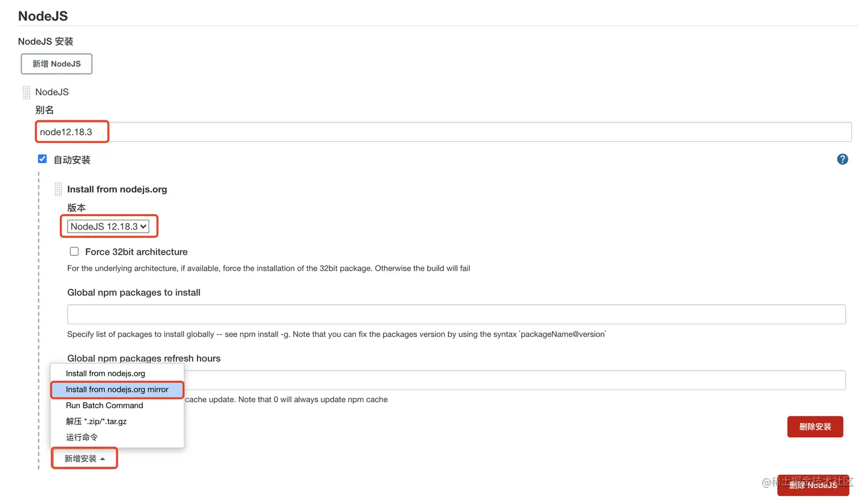Screen dimensions: 868x502
Task: Click the Global npm packages refresh hours label
Action: coord(144,358)
